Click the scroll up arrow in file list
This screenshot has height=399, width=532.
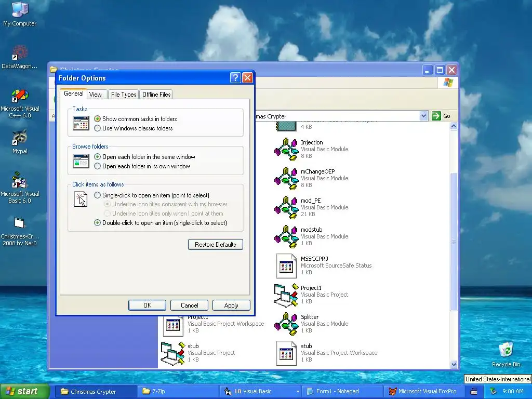click(x=454, y=126)
